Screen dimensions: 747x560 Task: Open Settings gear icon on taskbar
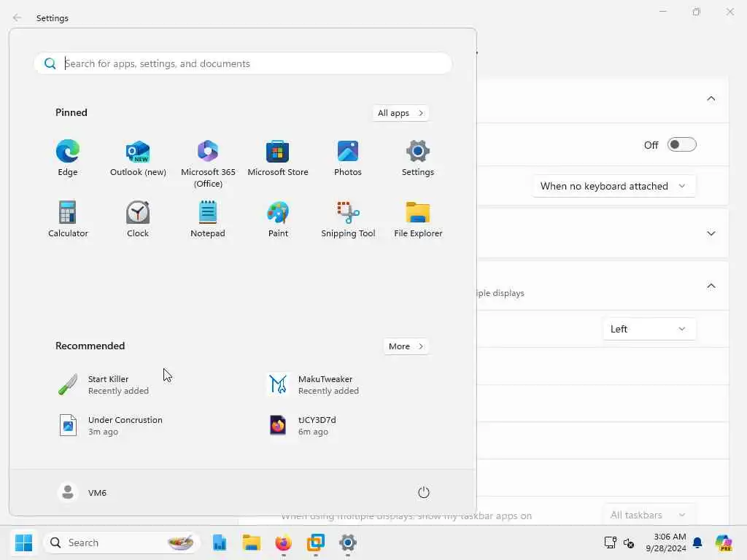[x=348, y=542]
